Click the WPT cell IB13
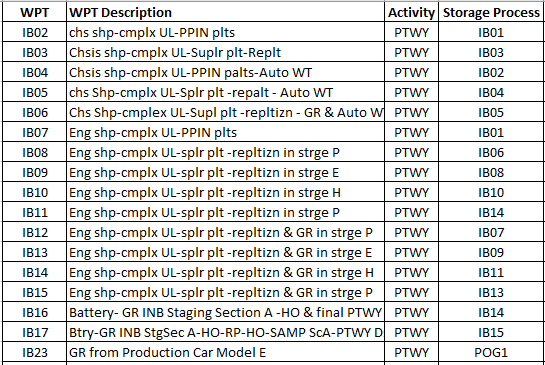 point(34,252)
